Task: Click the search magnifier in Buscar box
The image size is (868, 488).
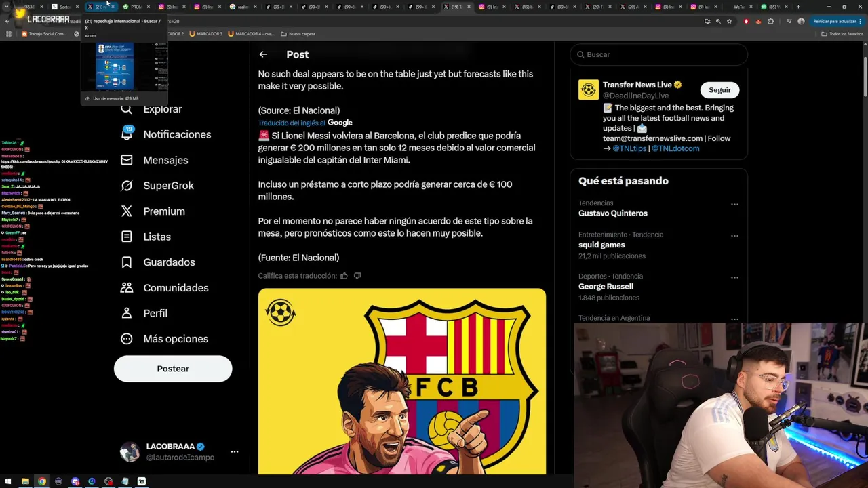Action: click(x=581, y=54)
